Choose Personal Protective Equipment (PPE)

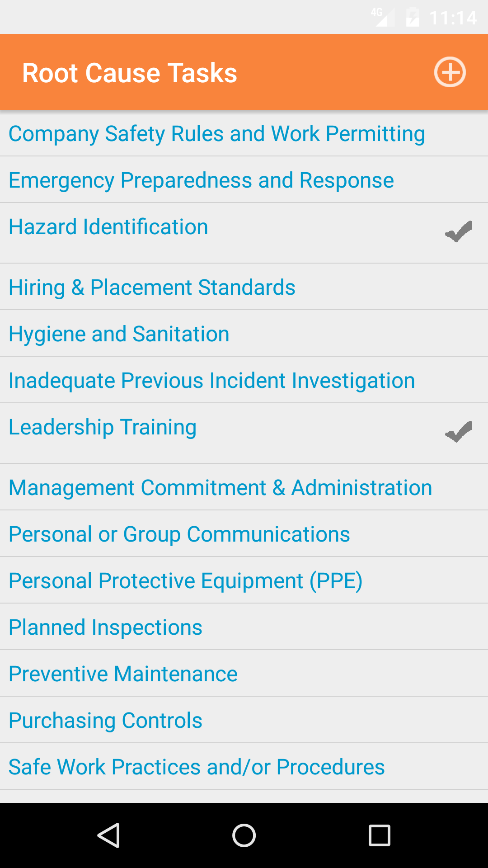[185, 581]
